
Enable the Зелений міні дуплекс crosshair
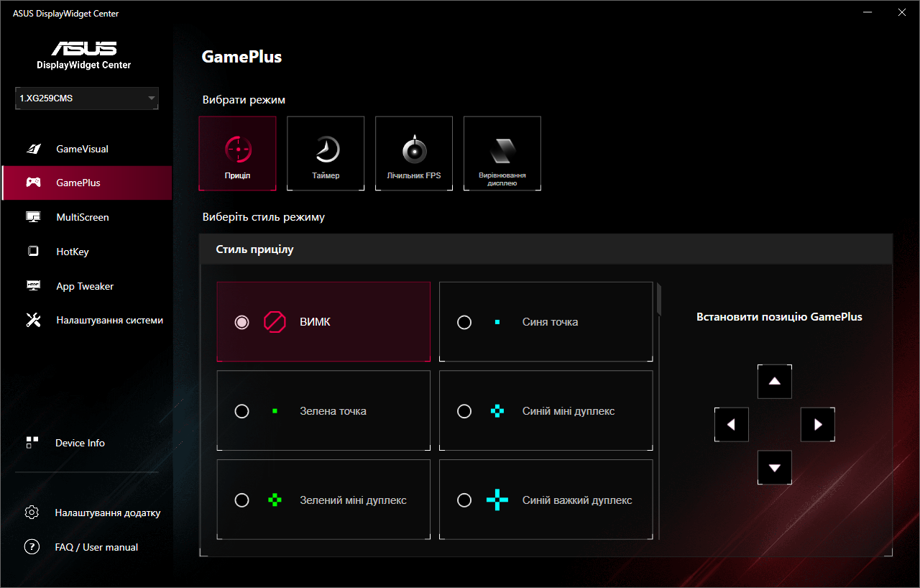(x=323, y=499)
